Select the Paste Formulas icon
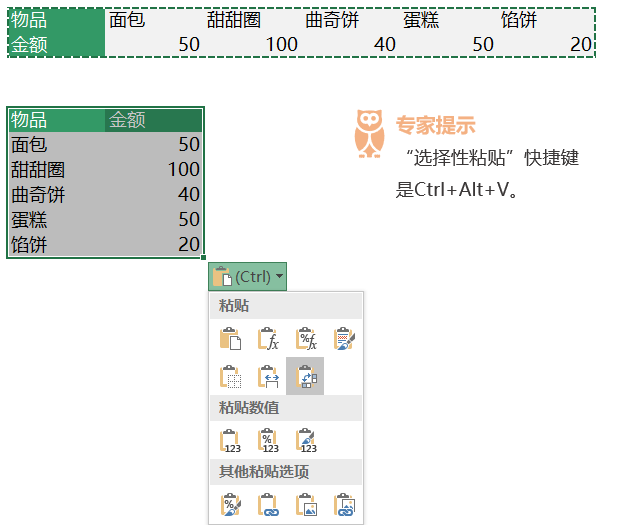Viewport: 644px width, 525px height. tap(268, 340)
